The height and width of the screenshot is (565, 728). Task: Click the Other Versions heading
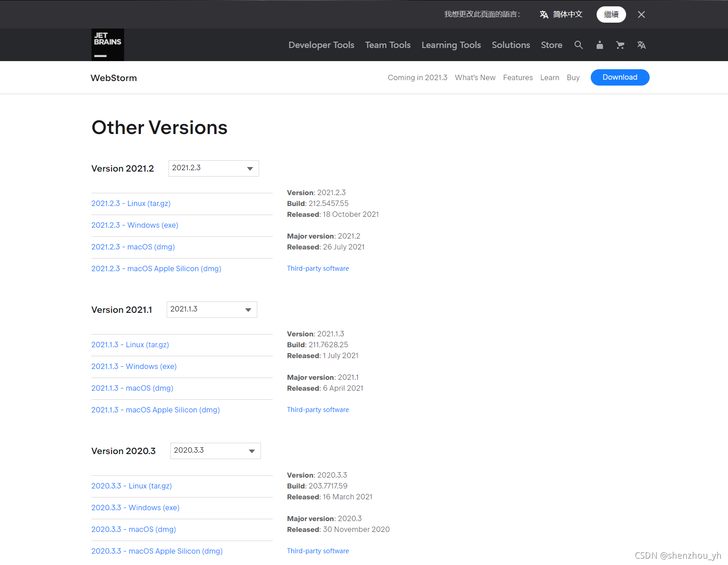tap(159, 128)
